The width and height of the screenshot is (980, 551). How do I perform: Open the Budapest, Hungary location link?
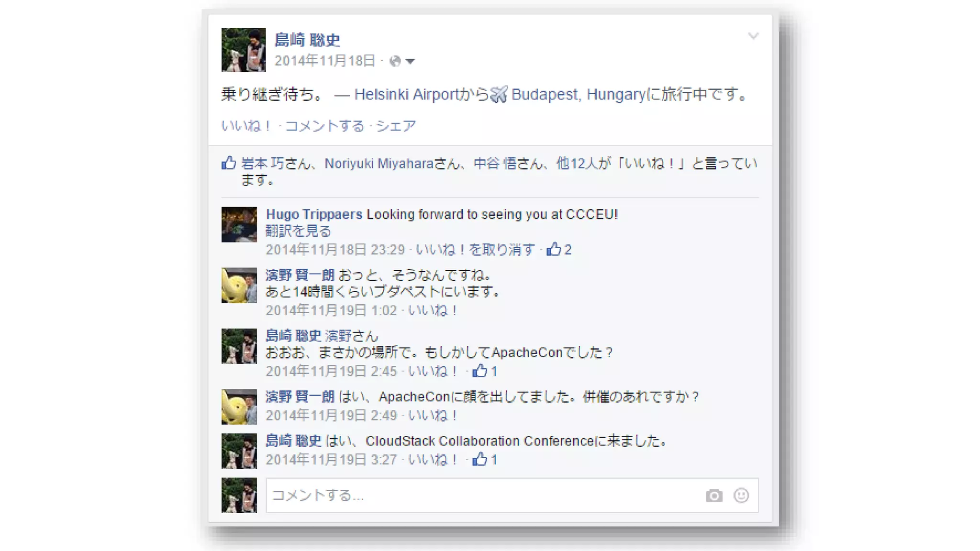[579, 94]
